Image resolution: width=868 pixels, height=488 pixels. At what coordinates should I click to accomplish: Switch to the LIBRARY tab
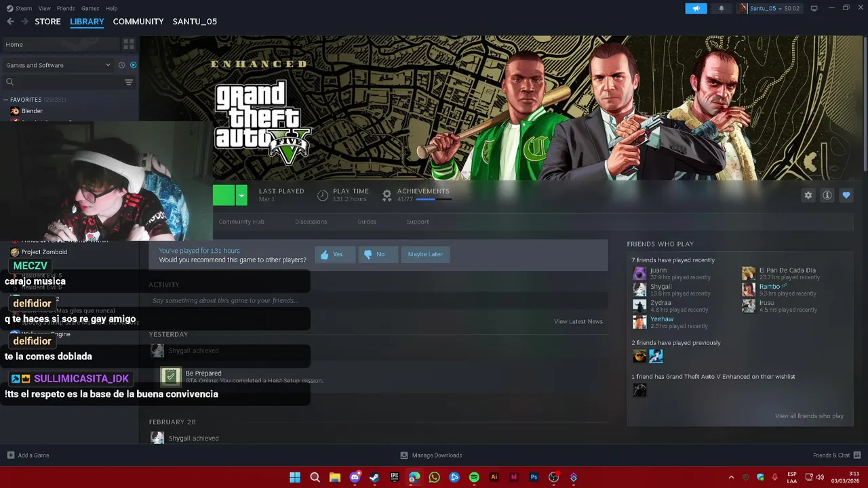(87, 22)
